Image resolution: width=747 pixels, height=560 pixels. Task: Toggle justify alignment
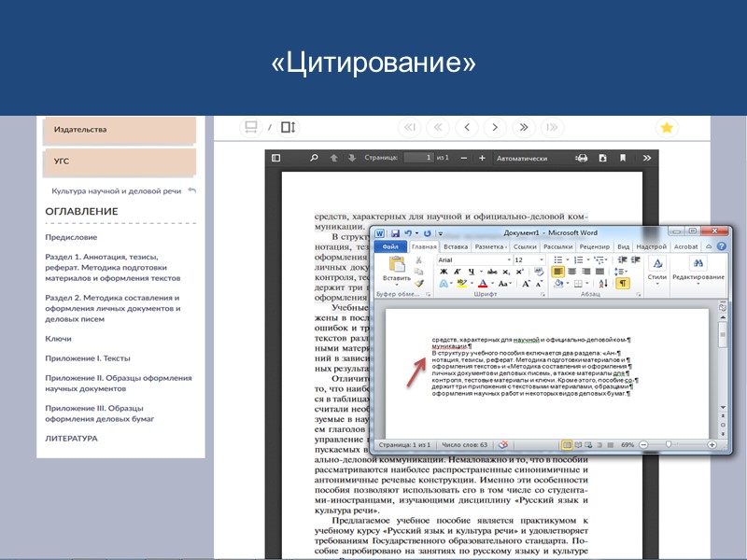[x=599, y=272]
